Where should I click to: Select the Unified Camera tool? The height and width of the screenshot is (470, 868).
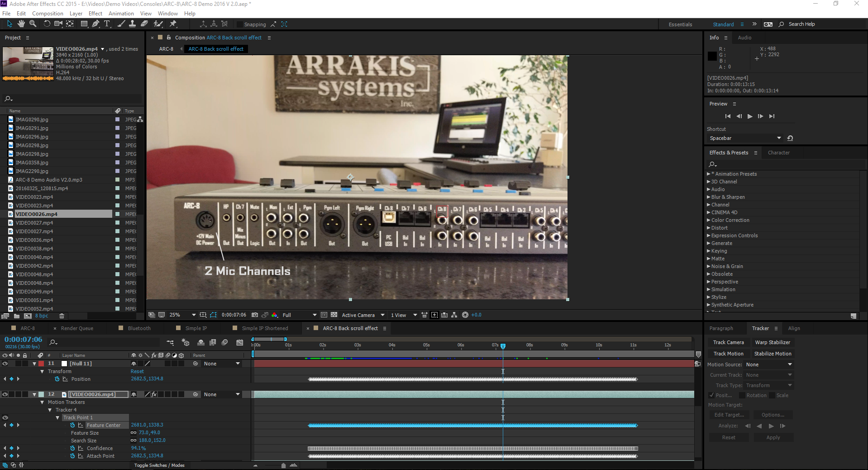tap(58, 24)
